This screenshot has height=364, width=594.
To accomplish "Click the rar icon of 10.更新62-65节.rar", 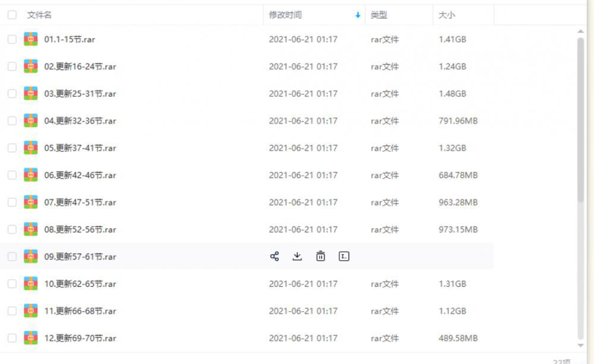I will [x=31, y=283].
